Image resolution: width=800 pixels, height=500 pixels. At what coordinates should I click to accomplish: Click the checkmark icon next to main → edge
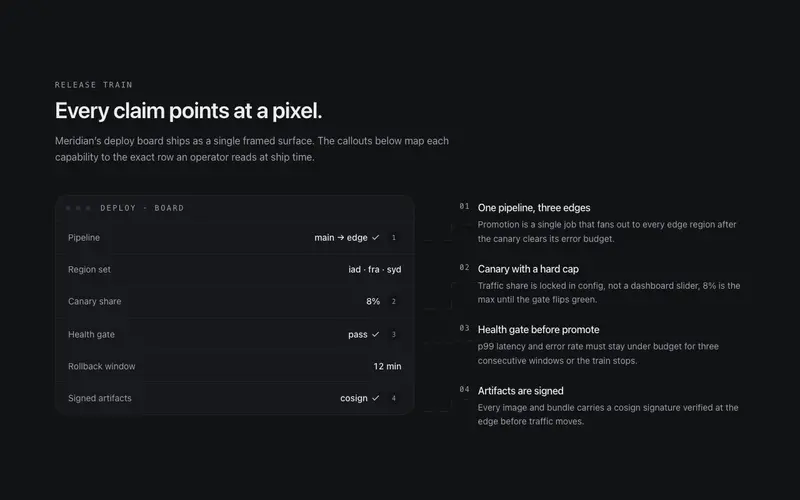pos(376,238)
